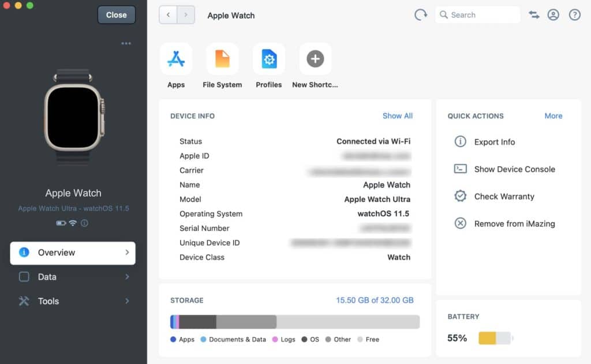Click Export Info quick action text
591x364 pixels.
(495, 142)
